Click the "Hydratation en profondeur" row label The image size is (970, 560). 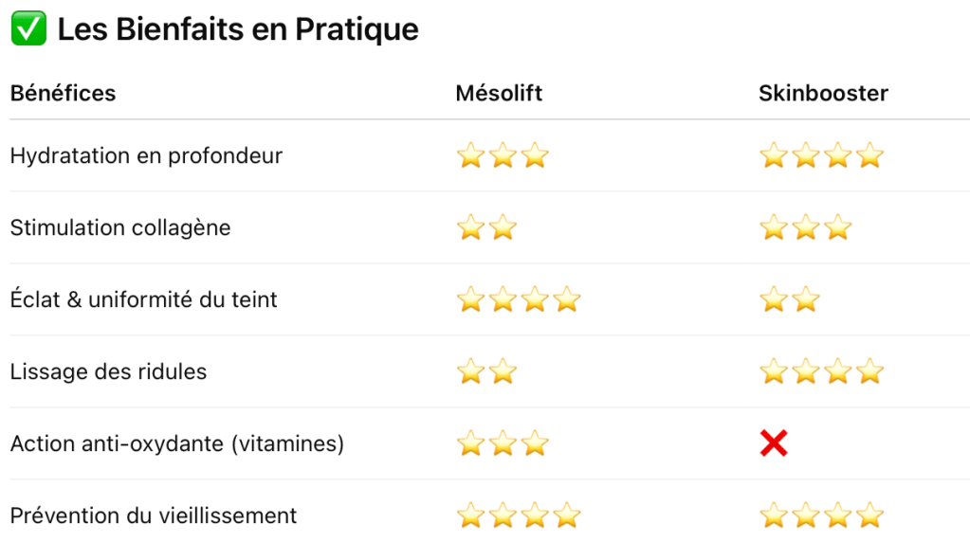pos(146,155)
